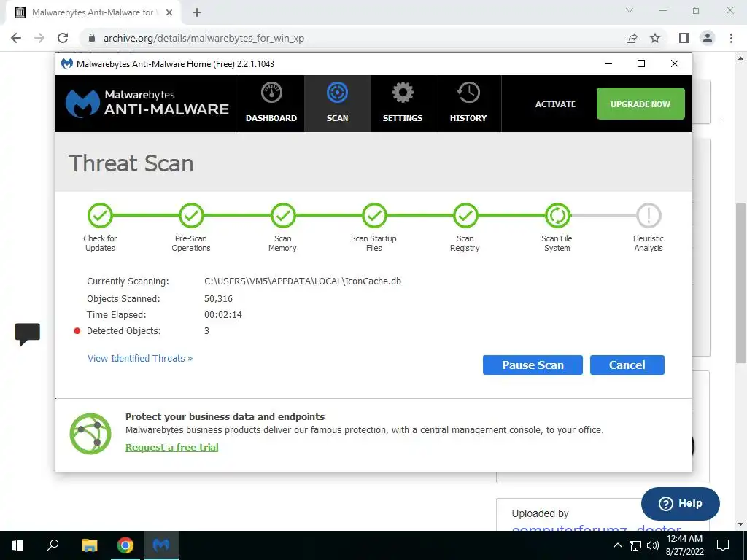This screenshot has height=560, width=747.
Task: Click the Threat Scan heading
Action: tap(131, 163)
